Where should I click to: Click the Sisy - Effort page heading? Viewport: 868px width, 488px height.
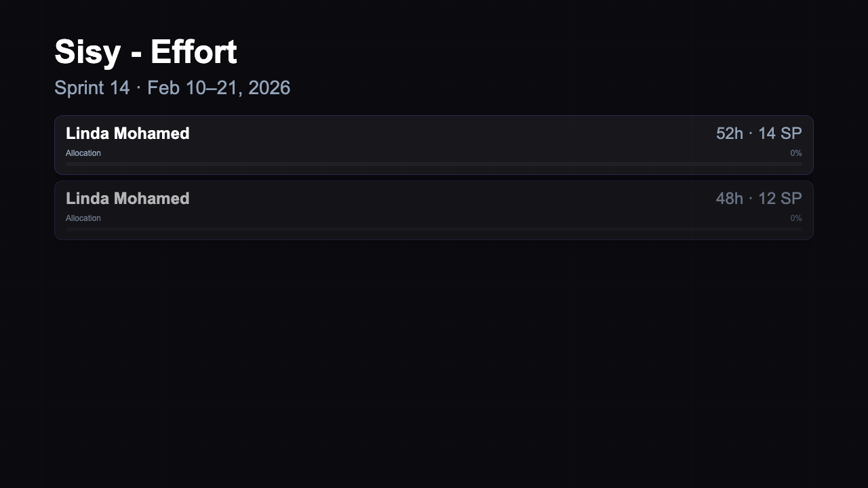tap(145, 52)
